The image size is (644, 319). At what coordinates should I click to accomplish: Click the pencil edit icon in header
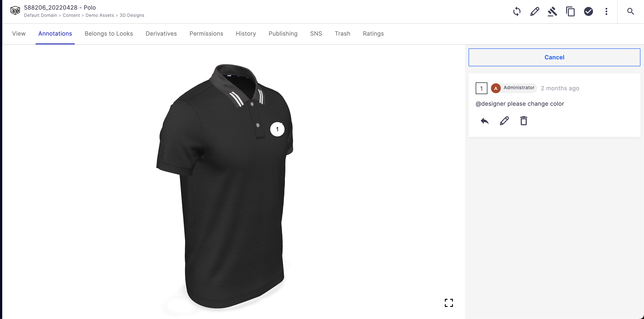click(535, 11)
